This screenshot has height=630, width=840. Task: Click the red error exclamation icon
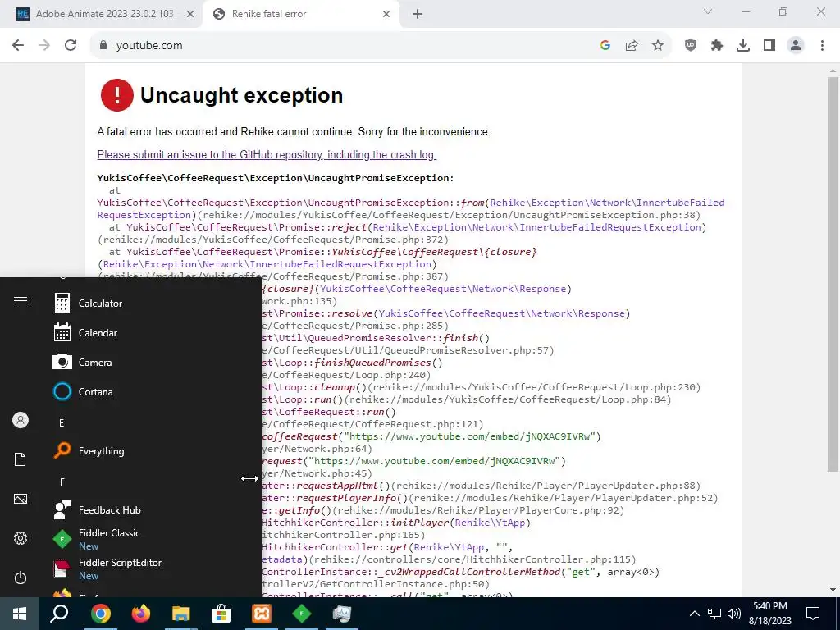pyautogui.click(x=116, y=95)
